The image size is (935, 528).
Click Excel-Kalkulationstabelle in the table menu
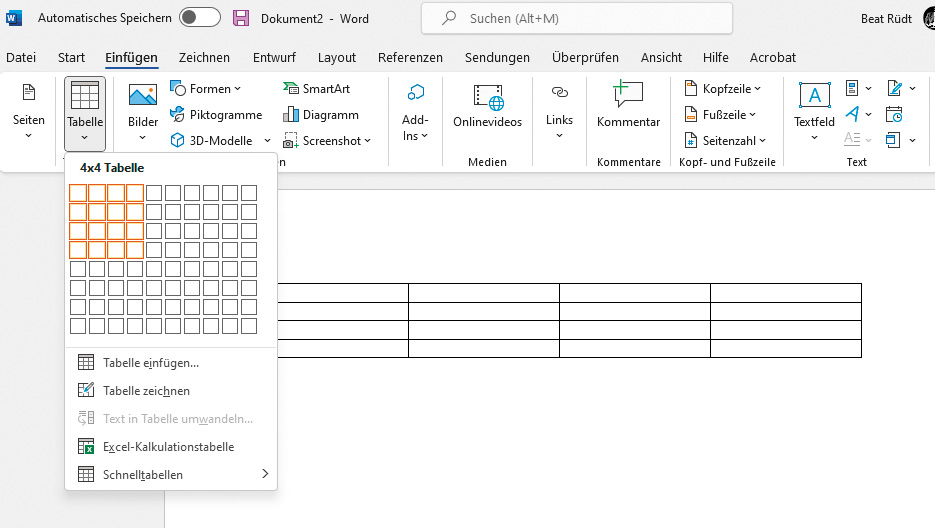168,447
